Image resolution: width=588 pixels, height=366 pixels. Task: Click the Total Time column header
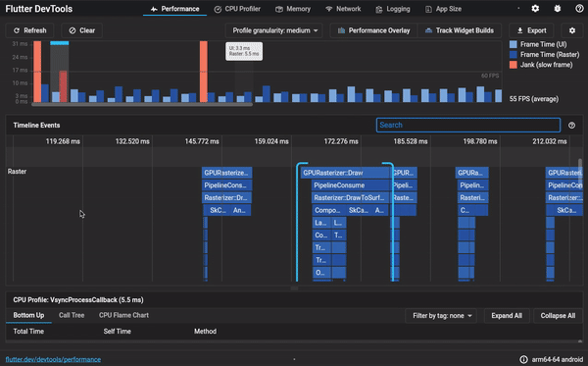28,331
